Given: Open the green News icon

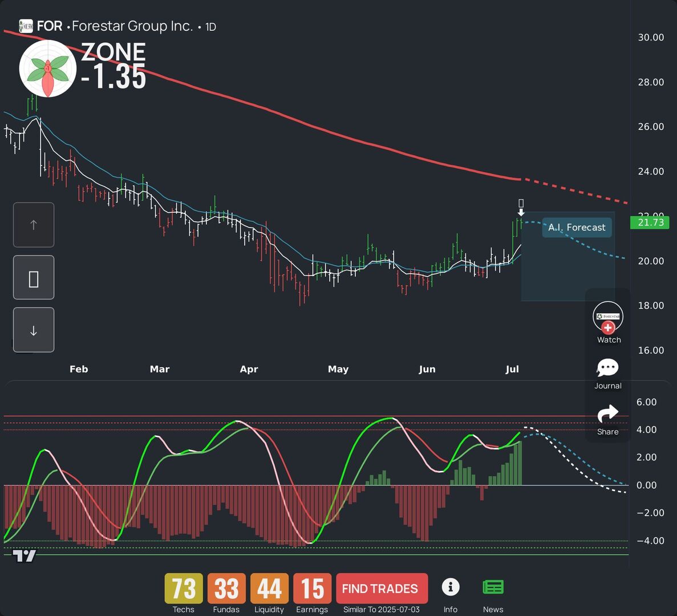Looking at the screenshot, I should (493, 587).
